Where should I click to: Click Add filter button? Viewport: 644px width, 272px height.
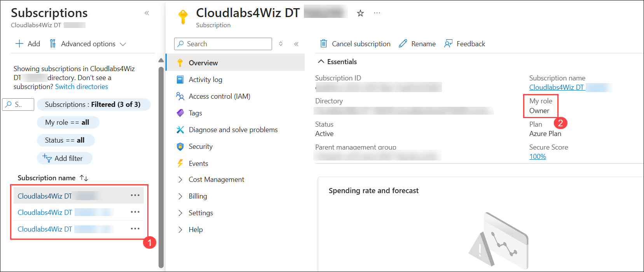click(x=65, y=158)
